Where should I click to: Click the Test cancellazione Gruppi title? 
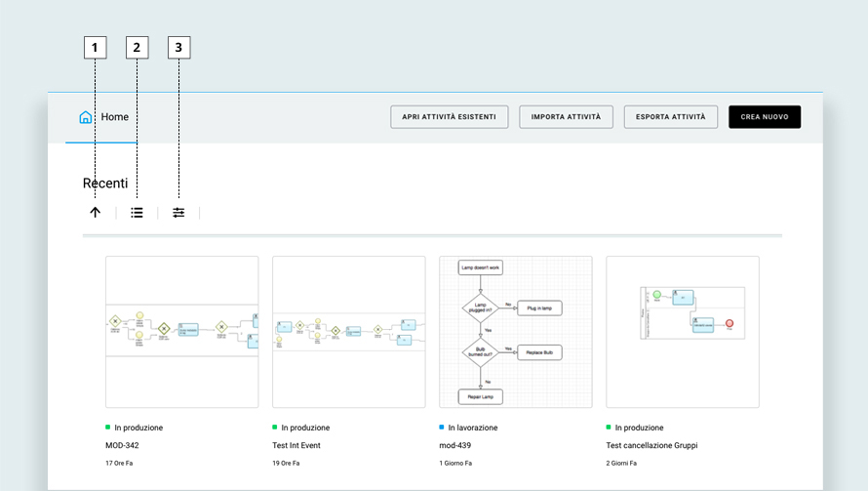tap(651, 445)
